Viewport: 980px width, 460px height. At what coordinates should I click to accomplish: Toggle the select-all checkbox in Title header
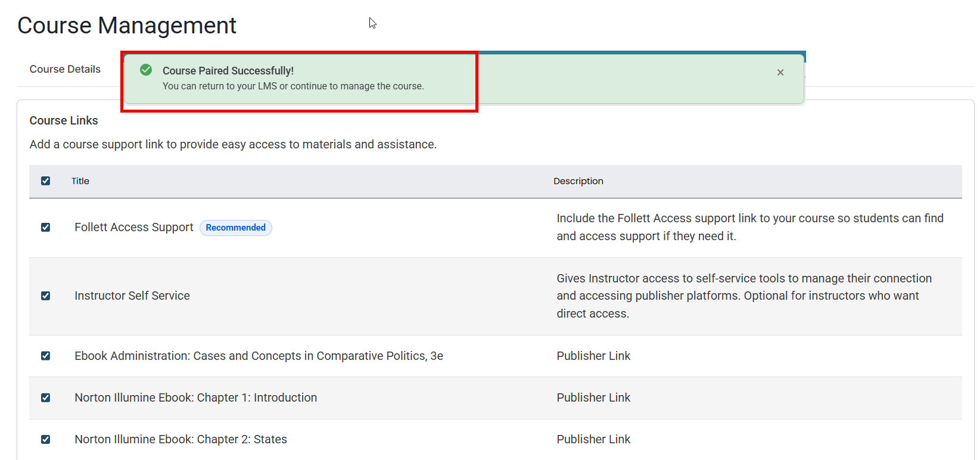click(x=45, y=181)
